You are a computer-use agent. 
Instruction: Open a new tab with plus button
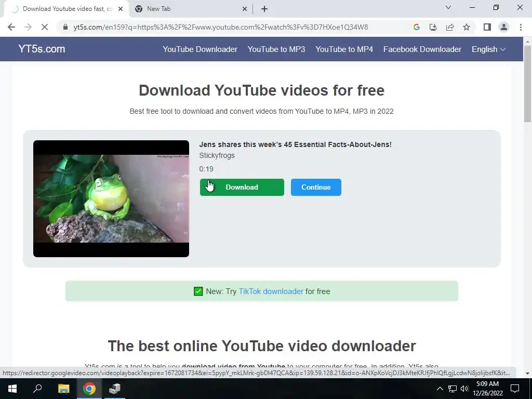pos(264,9)
